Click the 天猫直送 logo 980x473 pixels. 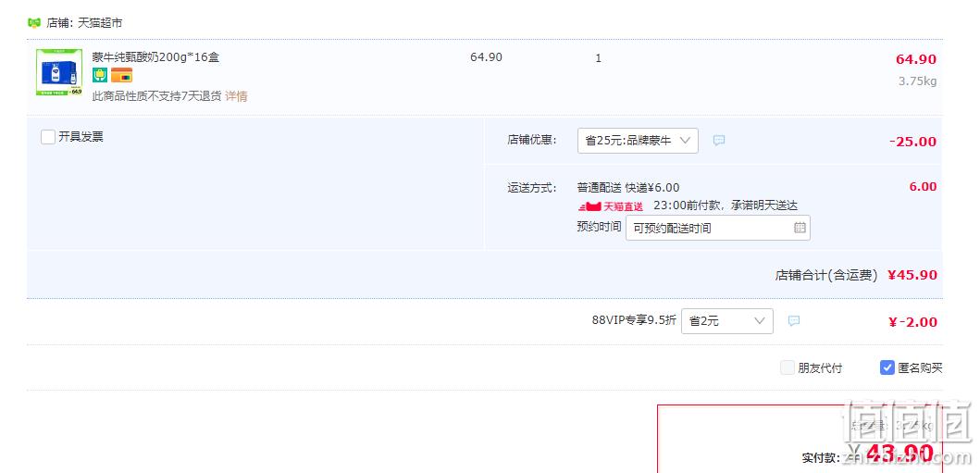pos(610,206)
